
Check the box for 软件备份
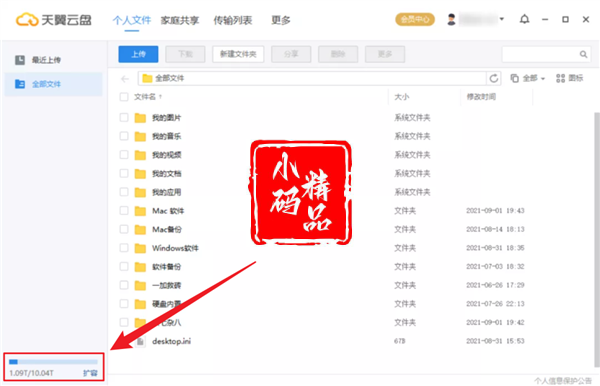tap(124, 266)
